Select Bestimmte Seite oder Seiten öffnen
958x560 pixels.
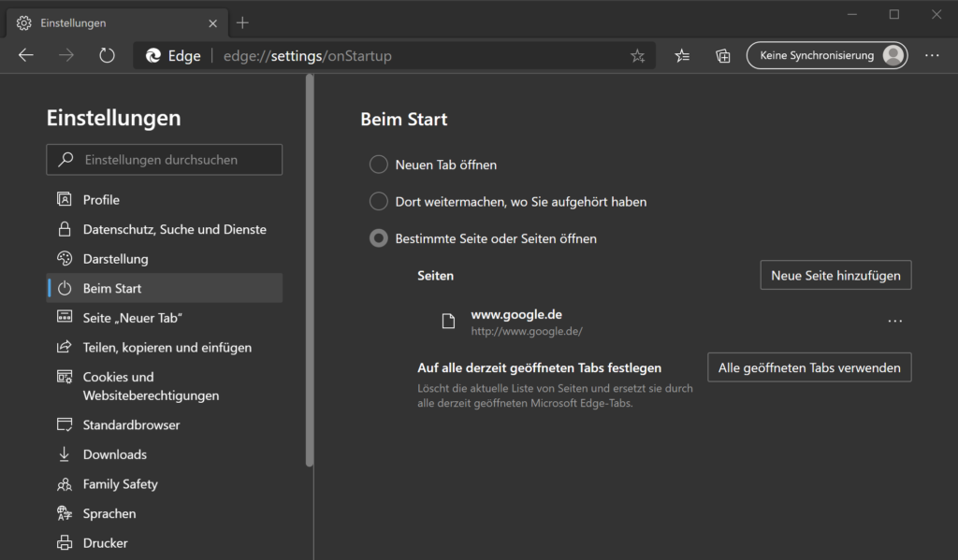pos(379,238)
